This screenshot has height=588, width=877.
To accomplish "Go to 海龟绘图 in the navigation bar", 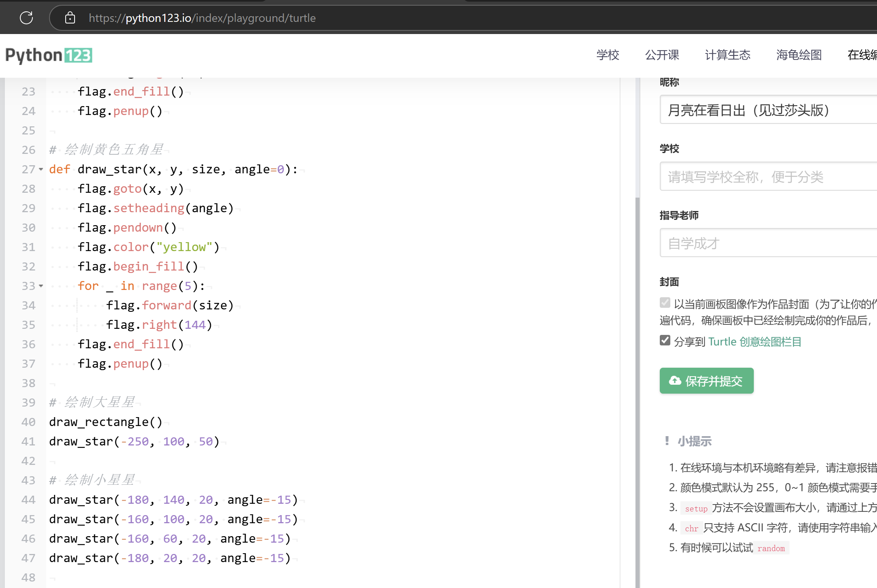I will pyautogui.click(x=799, y=55).
